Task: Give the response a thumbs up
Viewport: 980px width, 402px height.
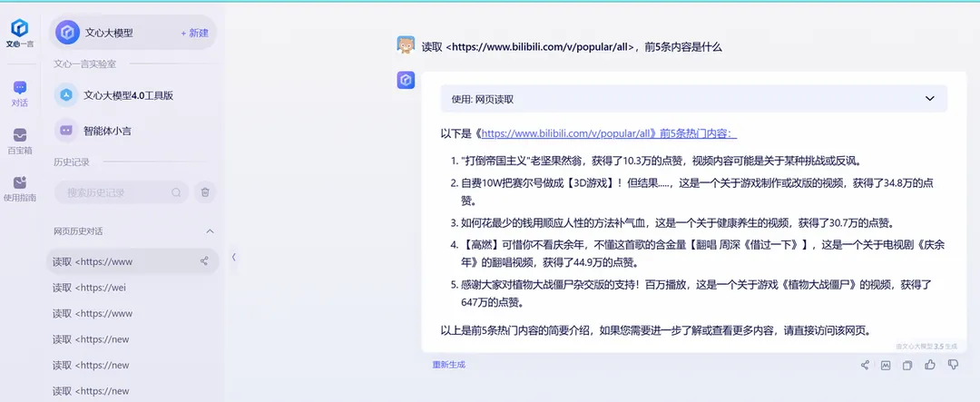Action: (x=930, y=365)
